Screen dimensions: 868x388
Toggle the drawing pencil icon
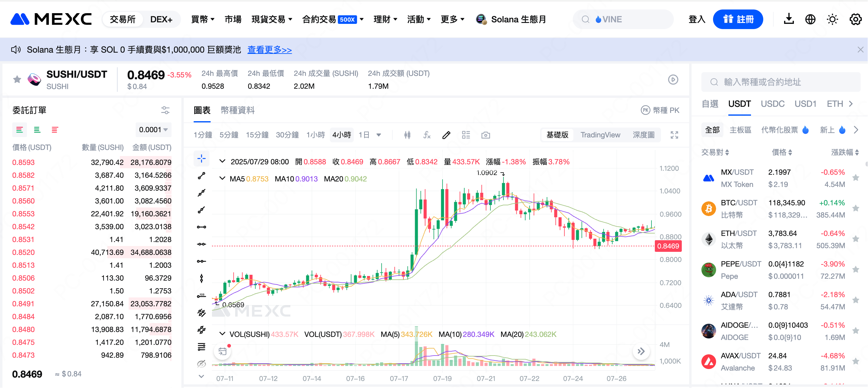point(446,135)
